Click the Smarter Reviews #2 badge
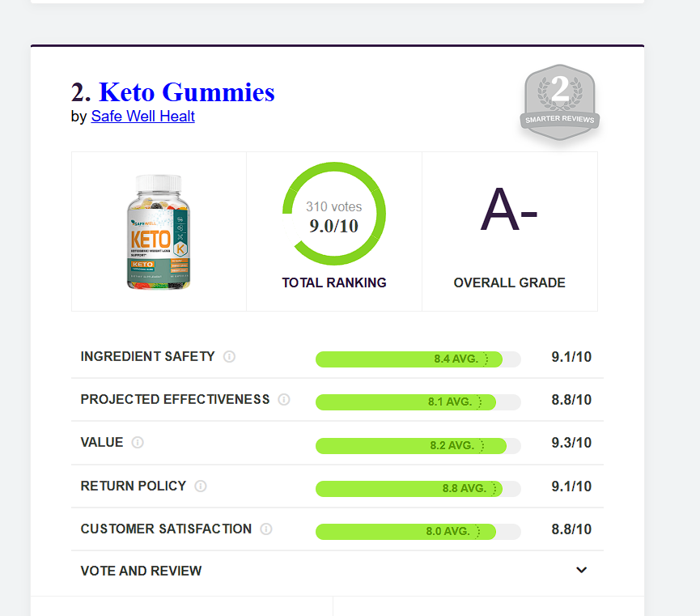Screen dimensions: 700x616 559,100
